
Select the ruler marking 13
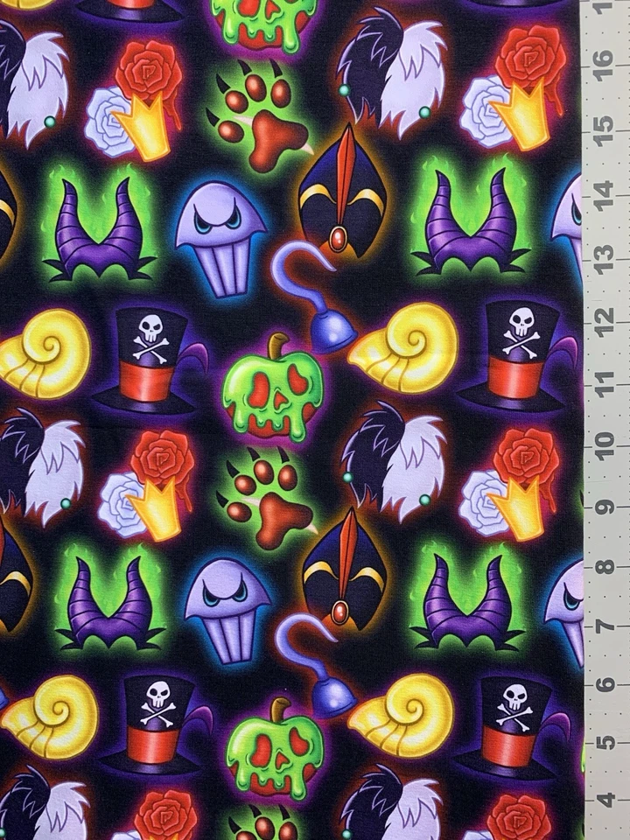click(604, 258)
